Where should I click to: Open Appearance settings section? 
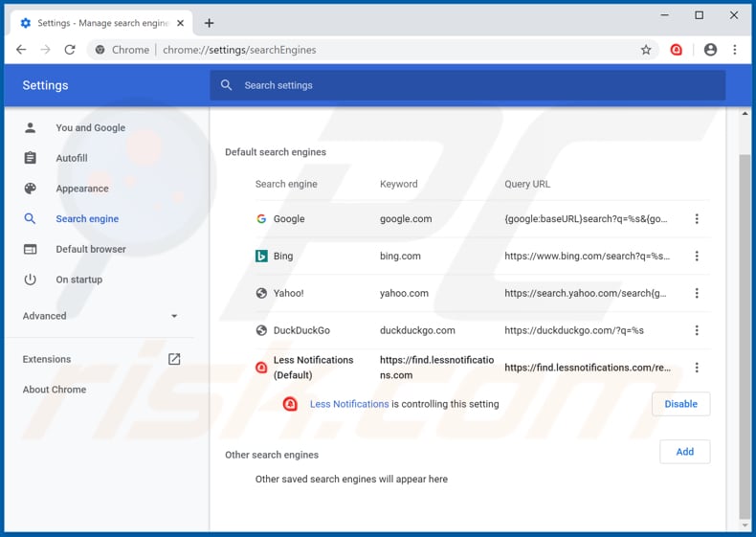point(82,189)
